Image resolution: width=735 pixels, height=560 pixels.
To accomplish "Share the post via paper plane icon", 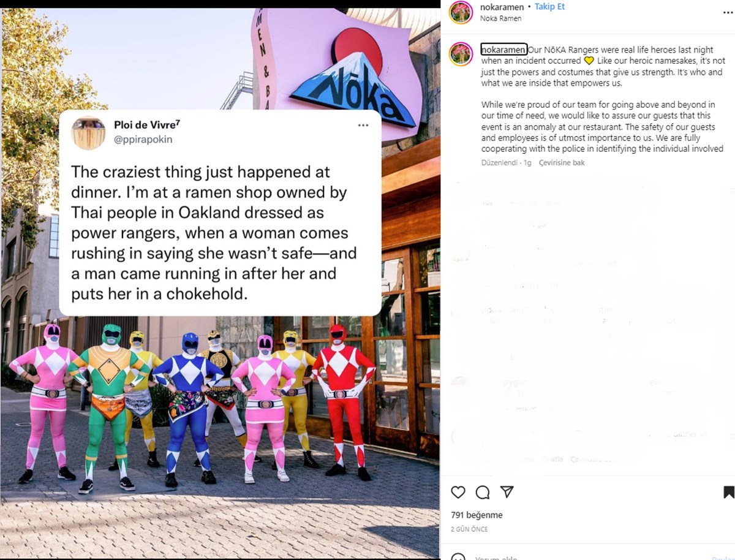I will (x=507, y=492).
